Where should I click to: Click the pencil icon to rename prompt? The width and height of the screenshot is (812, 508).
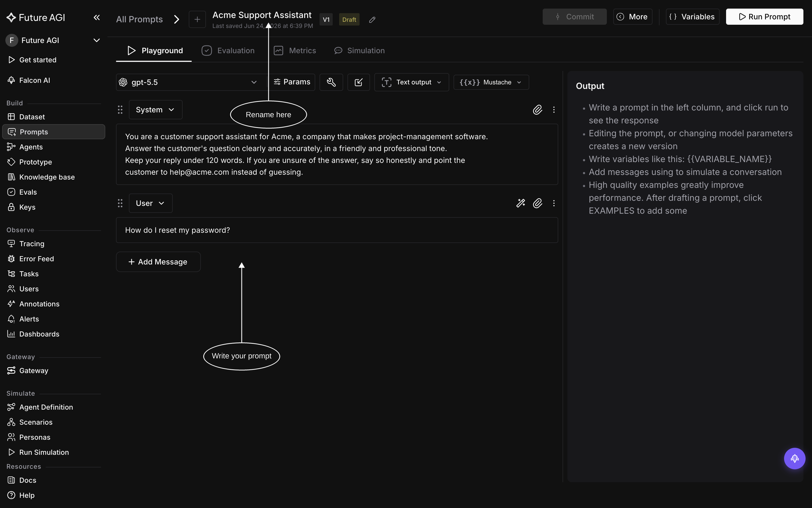(x=372, y=20)
